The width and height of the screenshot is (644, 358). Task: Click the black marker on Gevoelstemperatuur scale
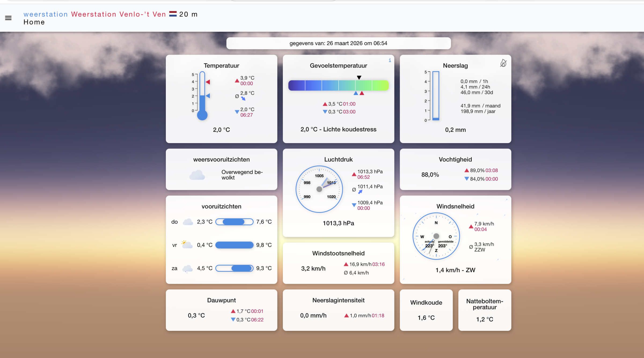coord(359,77)
